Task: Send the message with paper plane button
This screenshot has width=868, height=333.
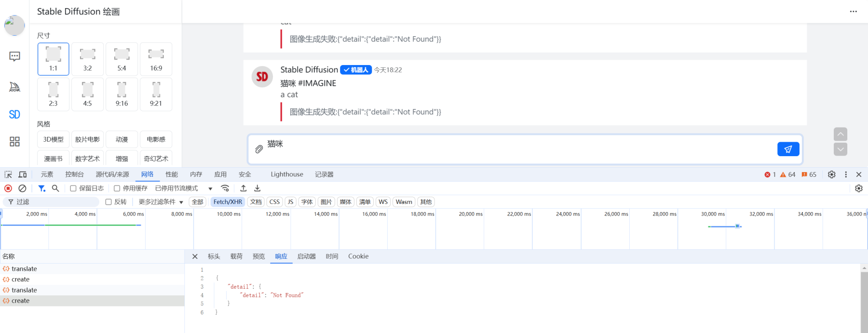Action: click(x=788, y=149)
